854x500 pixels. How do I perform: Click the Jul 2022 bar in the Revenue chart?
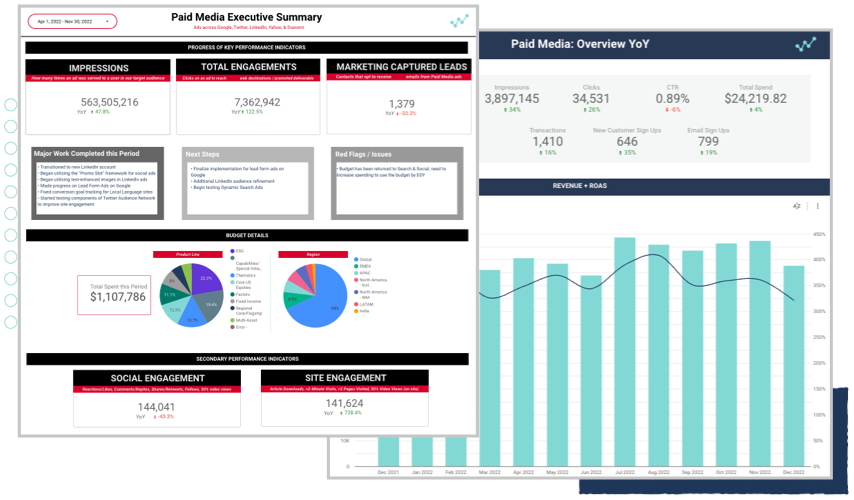(625, 352)
